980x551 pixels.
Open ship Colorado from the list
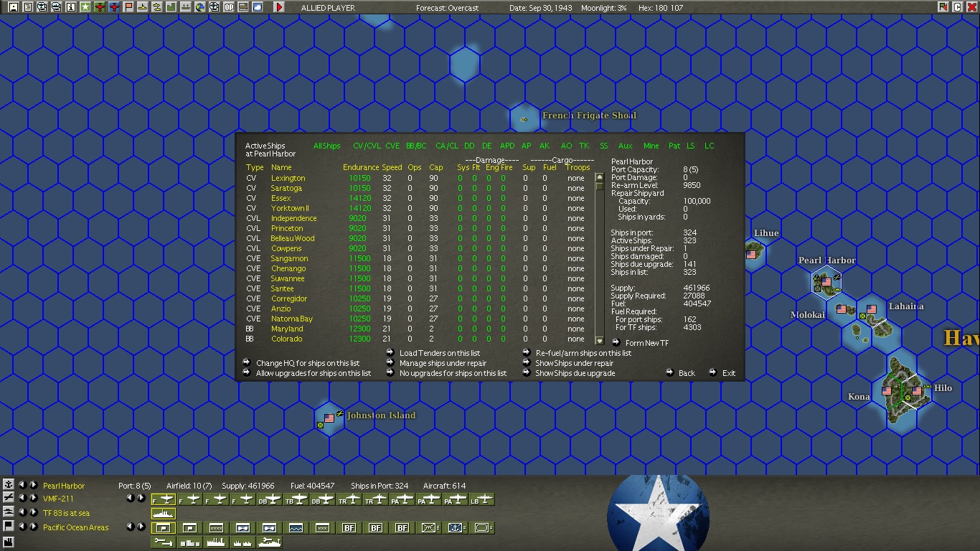[286, 339]
